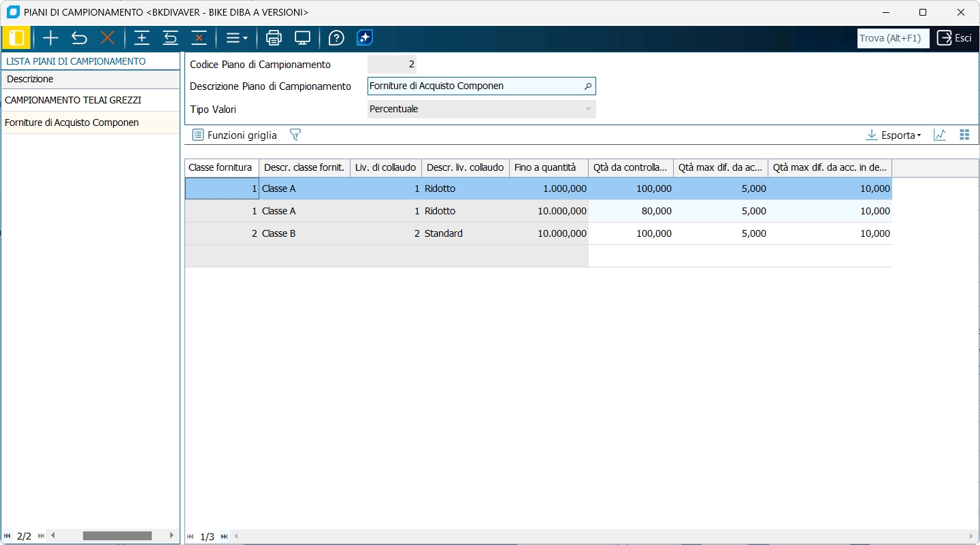This screenshot has width=980, height=545.
Task: Open the chart icon next to Esporta
Action: click(x=940, y=135)
